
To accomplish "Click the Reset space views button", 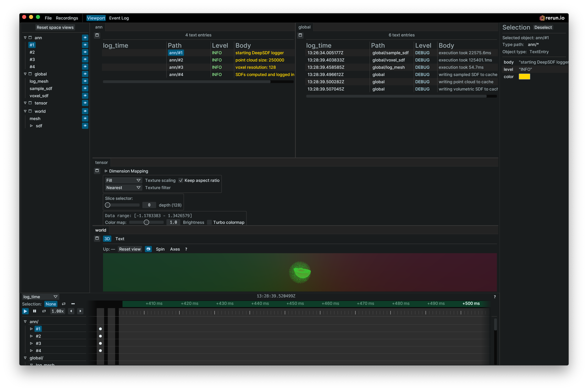I will [x=55, y=27].
